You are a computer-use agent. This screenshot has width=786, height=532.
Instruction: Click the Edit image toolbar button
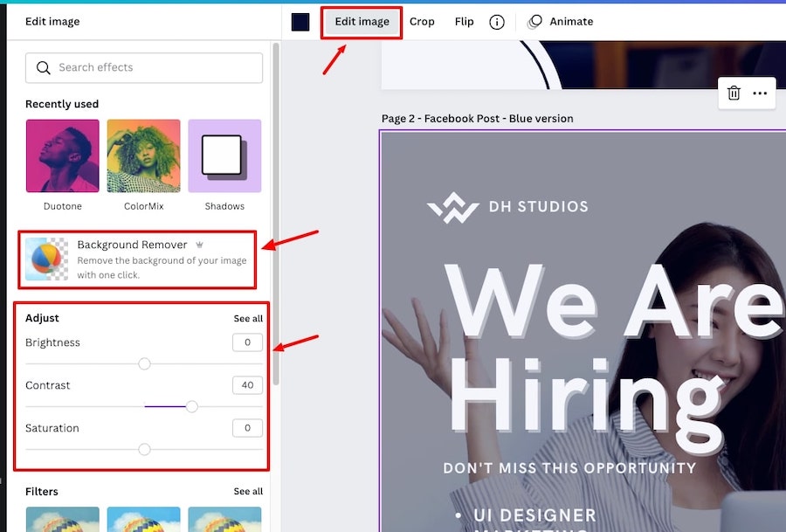click(x=362, y=22)
